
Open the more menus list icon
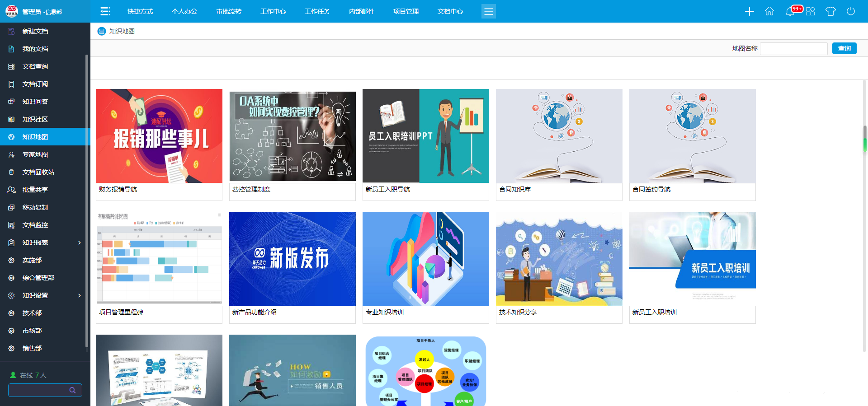click(488, 11)
